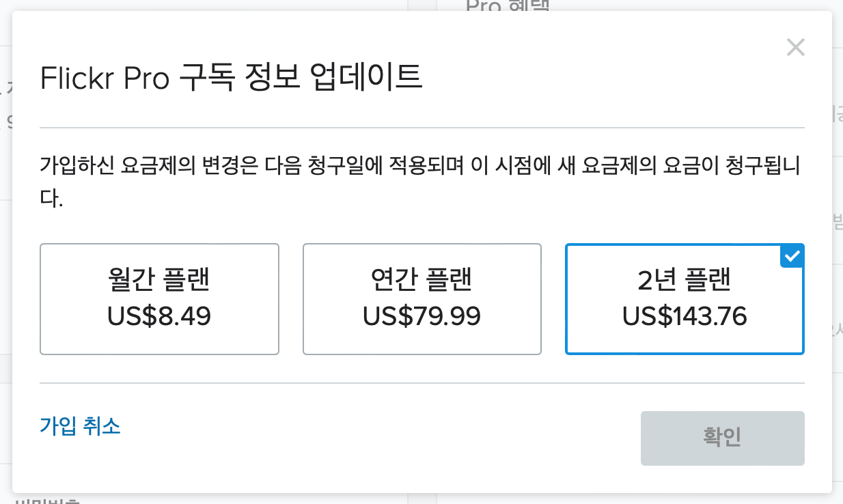
Task: Confirm the plan change with 확인
Action: (722, 438)
